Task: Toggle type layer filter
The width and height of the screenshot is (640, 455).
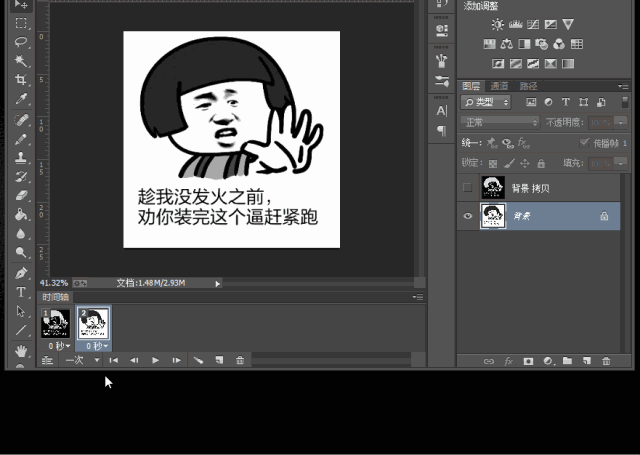Action: 566,102
